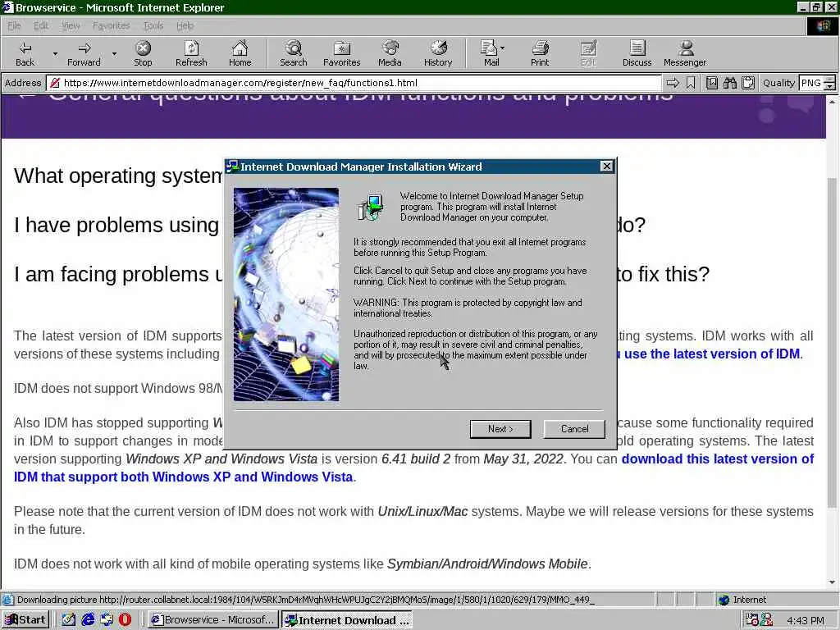Open the Windows Start menu
The width and height of the screenshot is (840, 630).
(x=25, y=620)
